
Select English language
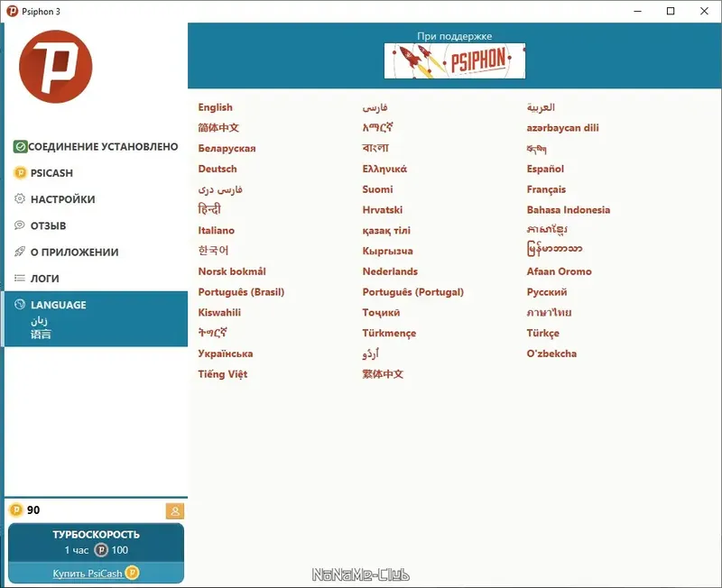coord(215,107)
